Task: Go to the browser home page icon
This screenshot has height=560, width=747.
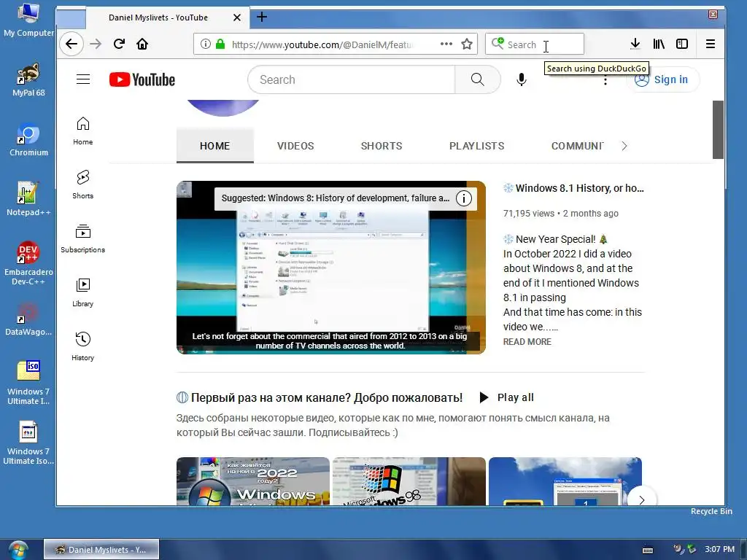Action: [x=142, y=44]
